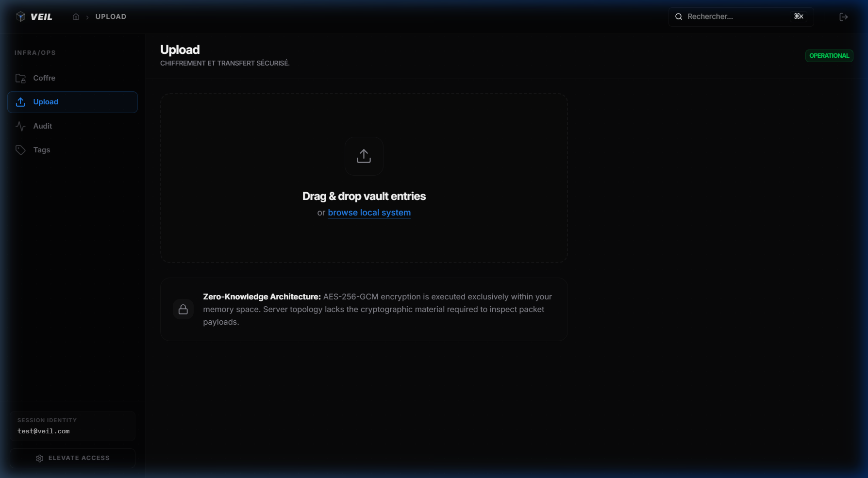The width and height of the screenshot is (868, 478).
Task: Click the VEIL brand name text
Action: tap(41, 16)
